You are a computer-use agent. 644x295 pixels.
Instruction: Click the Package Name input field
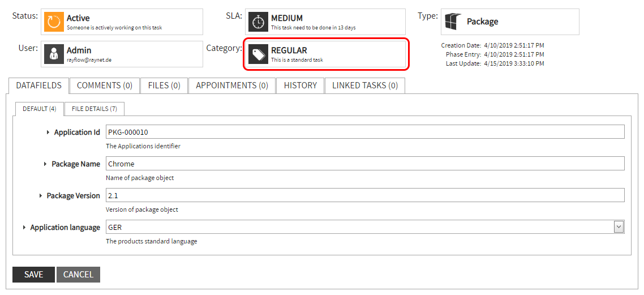[x=365, y=164]
